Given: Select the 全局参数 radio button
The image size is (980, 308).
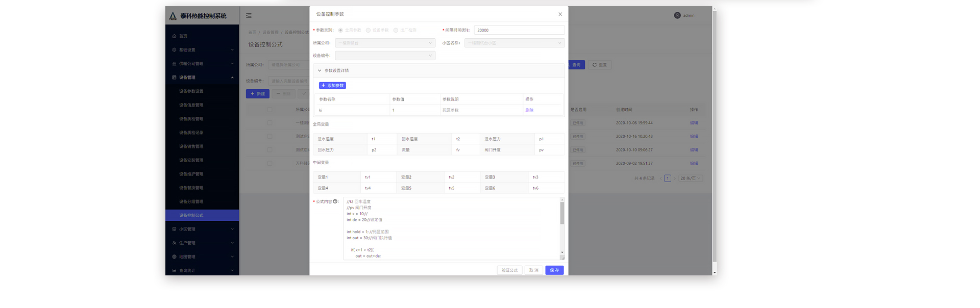Looking at the screenshot, I should point(340,30).
